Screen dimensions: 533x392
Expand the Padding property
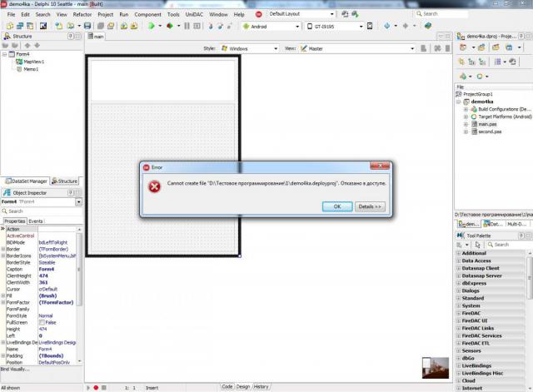(3, 355)
